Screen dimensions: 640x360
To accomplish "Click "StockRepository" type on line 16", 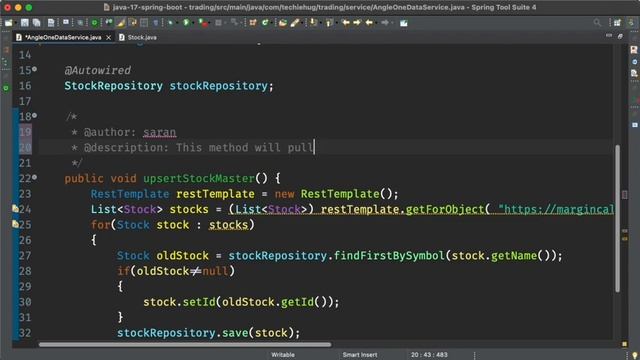I will coord(113,86).
